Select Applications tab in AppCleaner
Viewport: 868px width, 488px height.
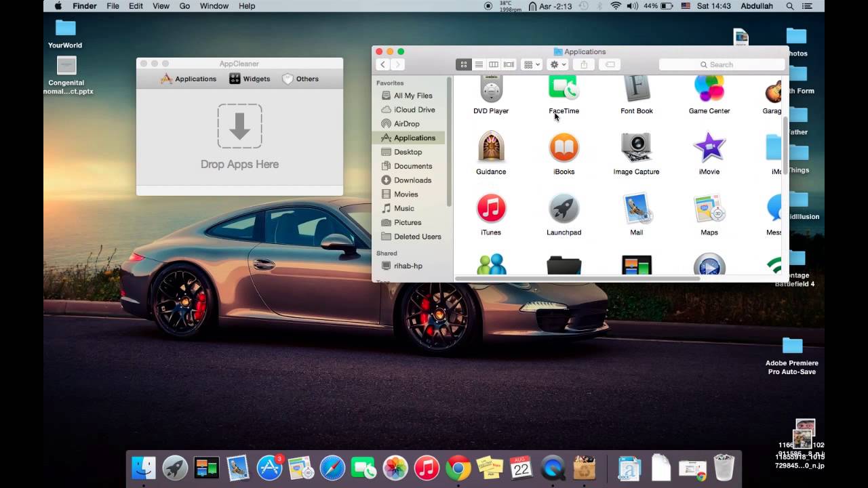point(189,79)
